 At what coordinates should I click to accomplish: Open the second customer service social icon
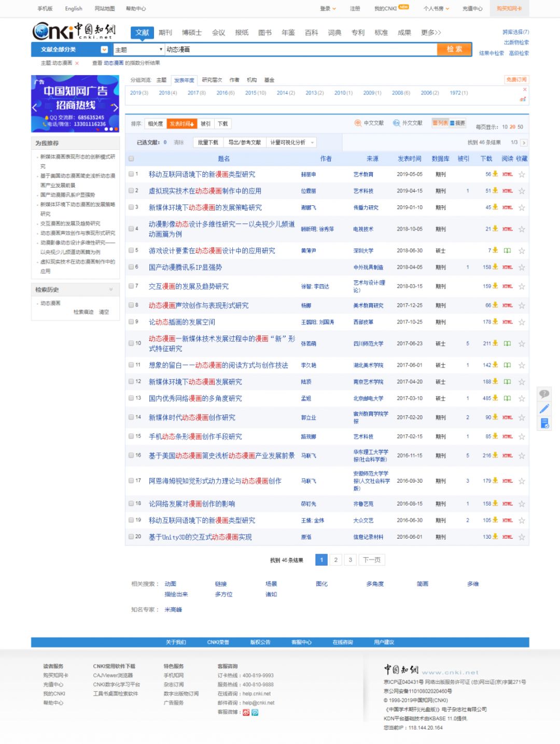pyautogui.click(x=255, y=712)
